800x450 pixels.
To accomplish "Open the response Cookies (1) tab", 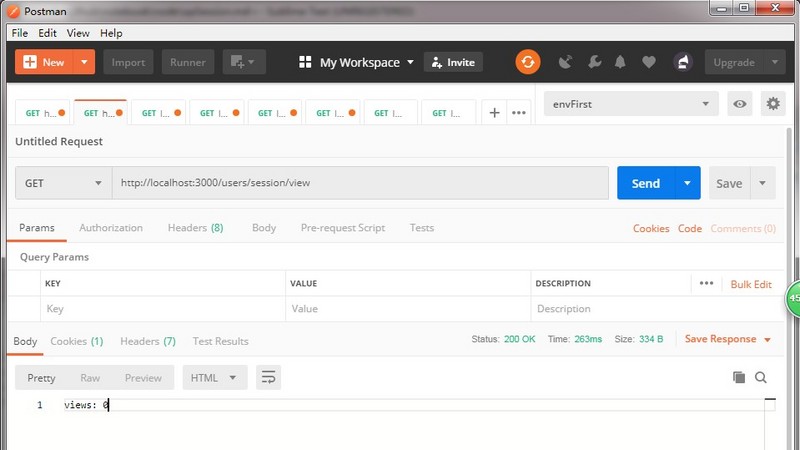I will (77, 341).
